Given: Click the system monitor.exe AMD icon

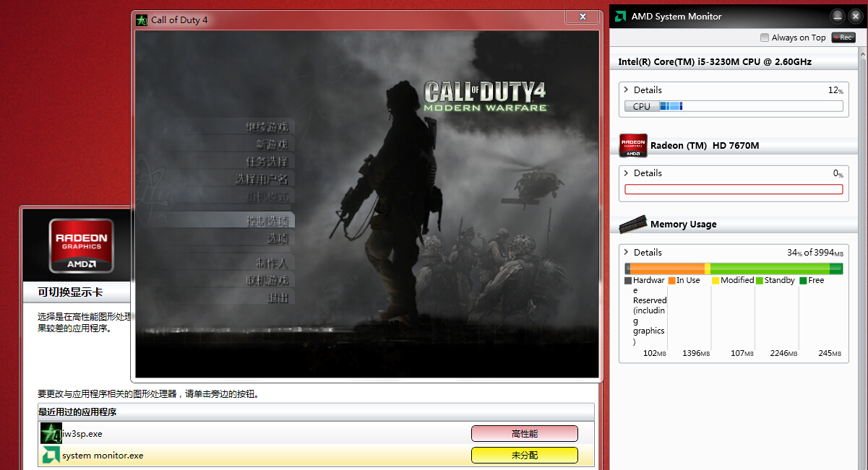Looking at the screenshot, I should [51, 455].
